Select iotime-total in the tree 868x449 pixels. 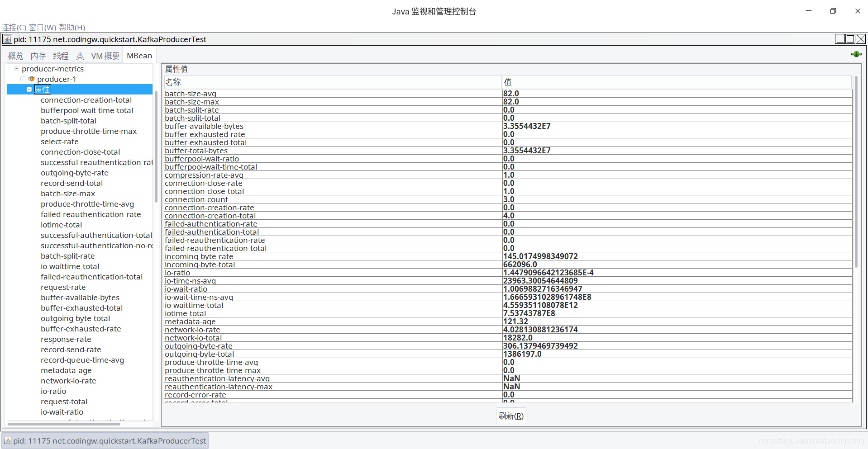pyautogui.click(x=61, y=225)
